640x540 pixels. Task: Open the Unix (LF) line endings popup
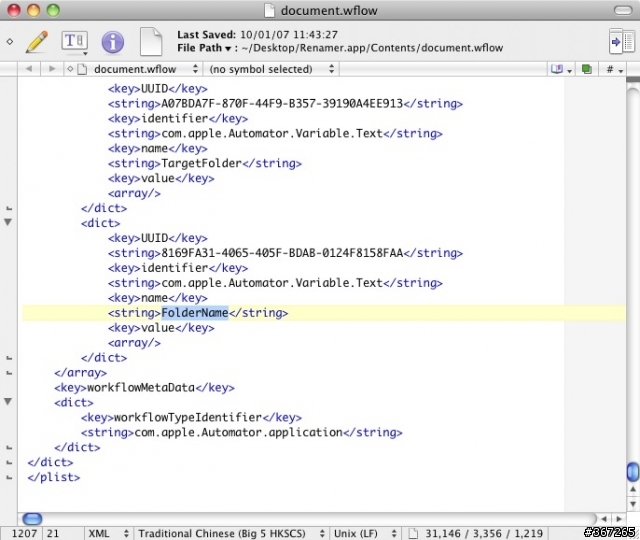[365, 533]
